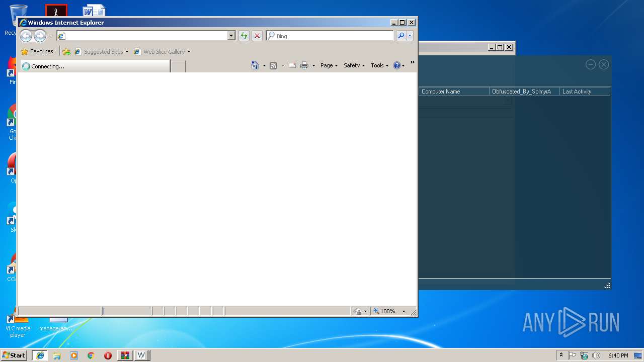644x362 pixels.
Task: Stop loading with the red X icon
Action: (x=257, y=36)
